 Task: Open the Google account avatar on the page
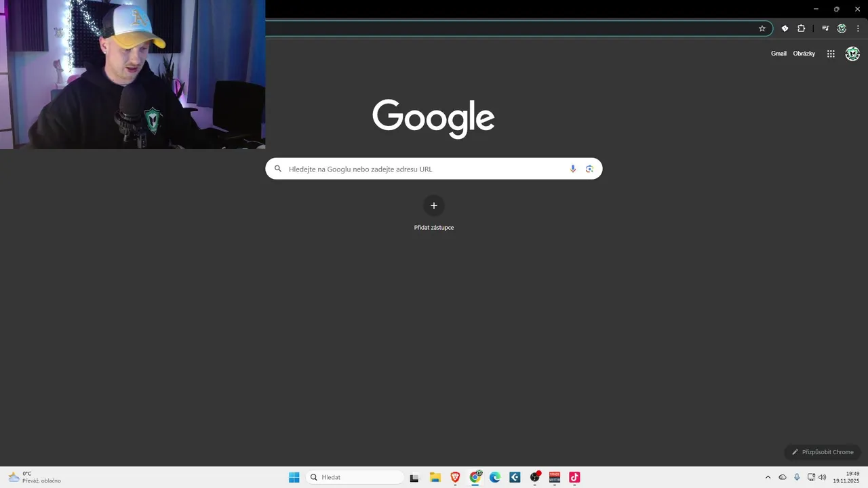click(852, 54)
